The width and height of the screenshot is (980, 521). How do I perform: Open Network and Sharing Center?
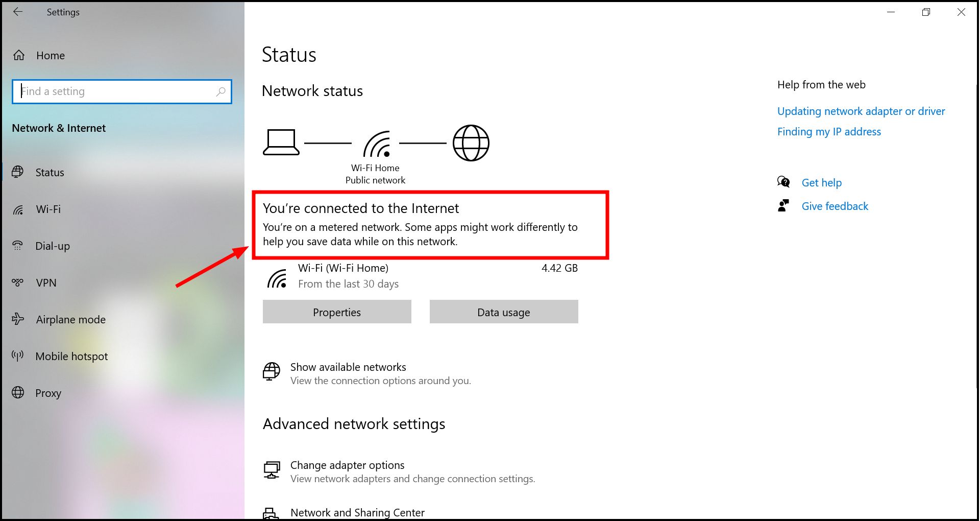[x=357, y=512]
